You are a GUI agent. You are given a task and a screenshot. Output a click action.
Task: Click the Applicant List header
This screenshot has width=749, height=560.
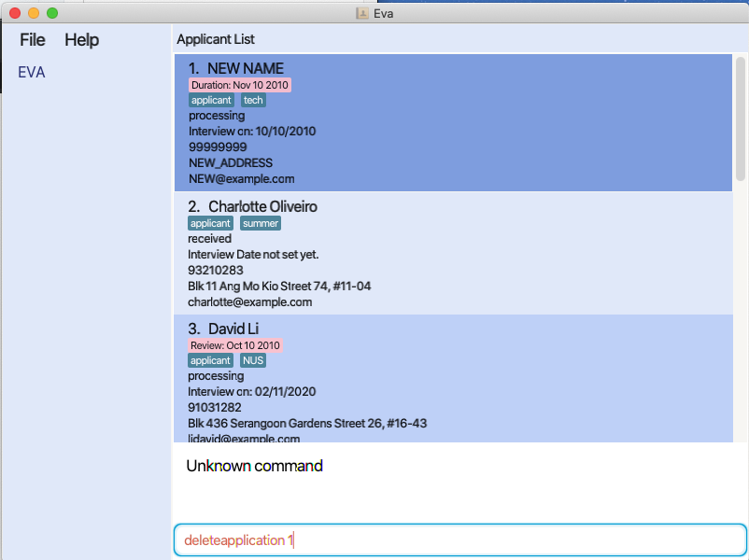click(216, 39)
